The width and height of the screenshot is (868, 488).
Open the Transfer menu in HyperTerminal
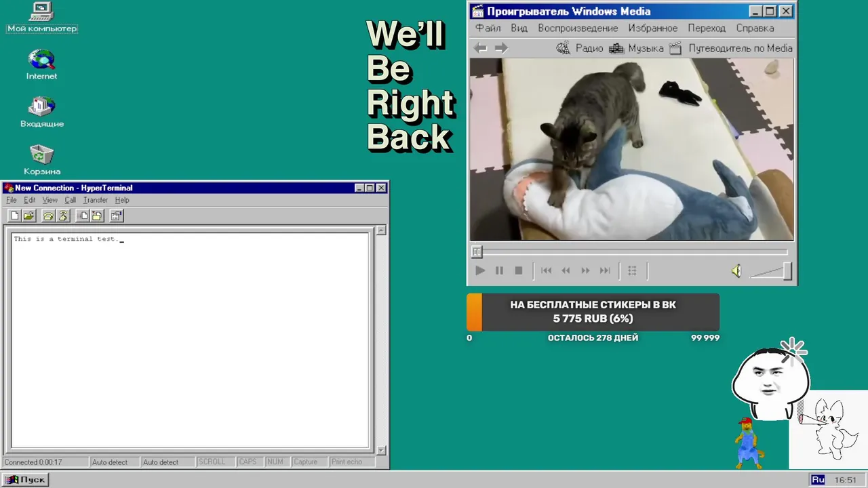point(96,200)
